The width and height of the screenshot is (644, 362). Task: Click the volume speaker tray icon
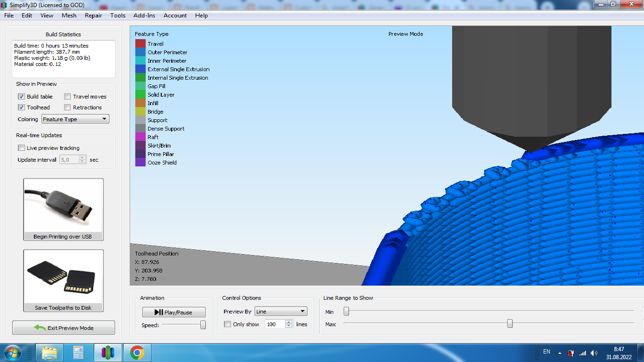click(x=594, y=353)
